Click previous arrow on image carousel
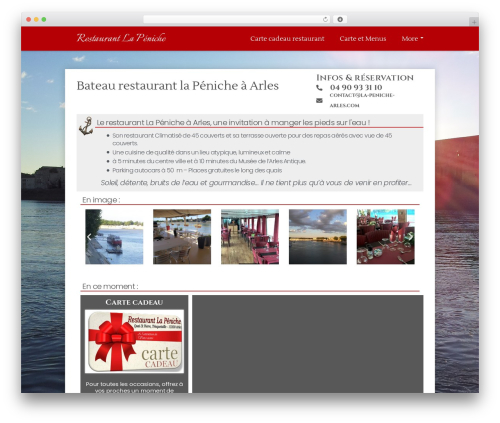 click(89, 237)
